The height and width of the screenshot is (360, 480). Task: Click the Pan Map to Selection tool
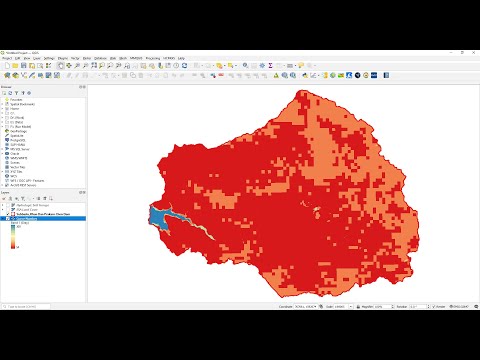click(x=69, y=66)
